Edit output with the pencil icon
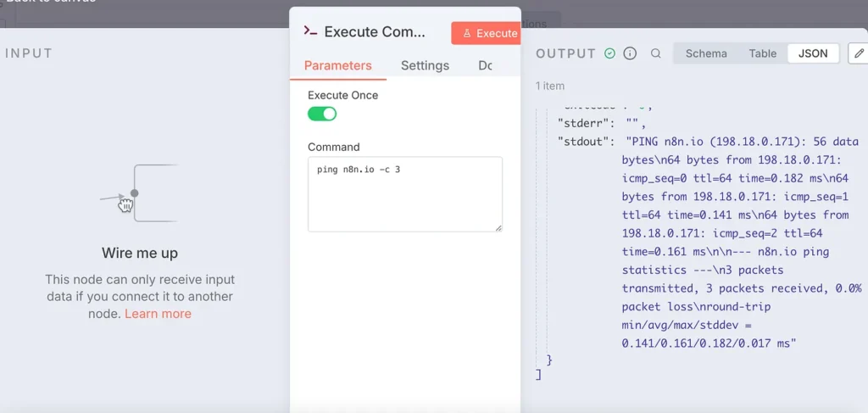Screen dimensions: 868x413 click(859, 53)
